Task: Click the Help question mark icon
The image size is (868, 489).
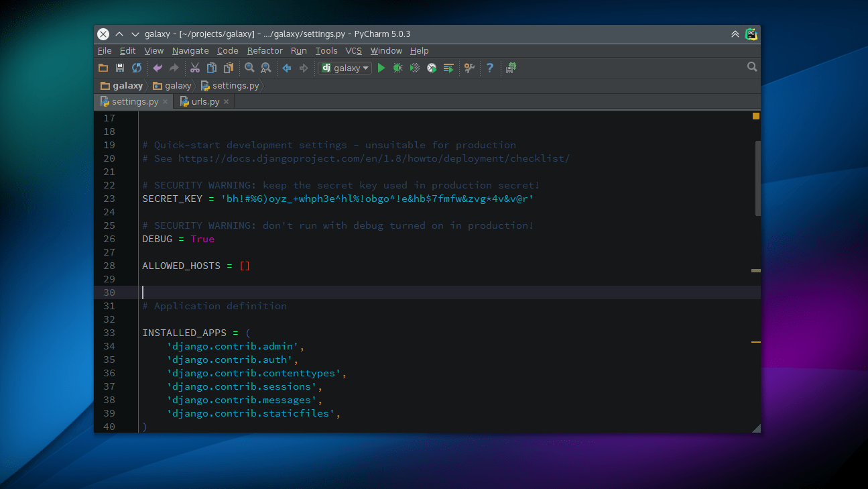Action: pos(490,68)
